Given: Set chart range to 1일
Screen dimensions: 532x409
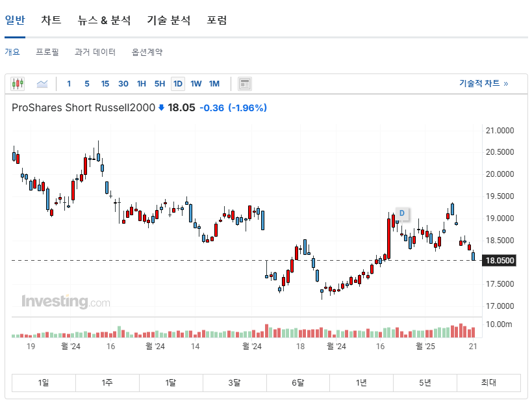Looking at the screenshot, I should pyautogui.click(x=44, y=383).
